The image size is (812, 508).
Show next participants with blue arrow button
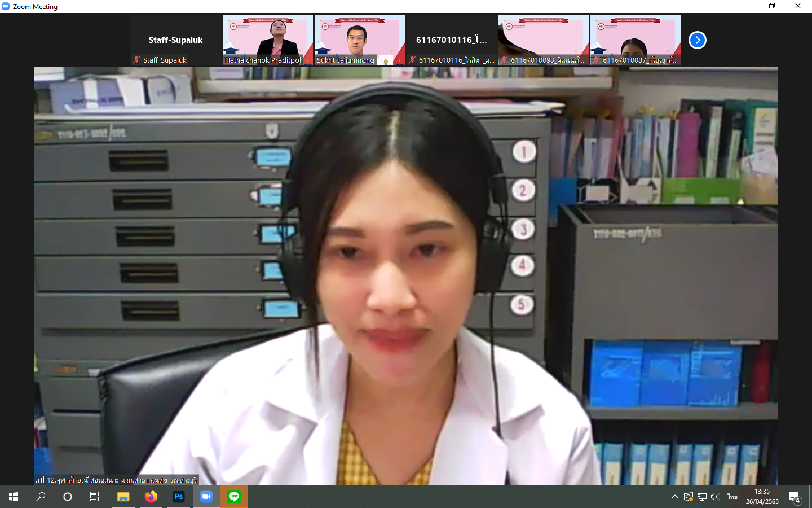(698, 40)
